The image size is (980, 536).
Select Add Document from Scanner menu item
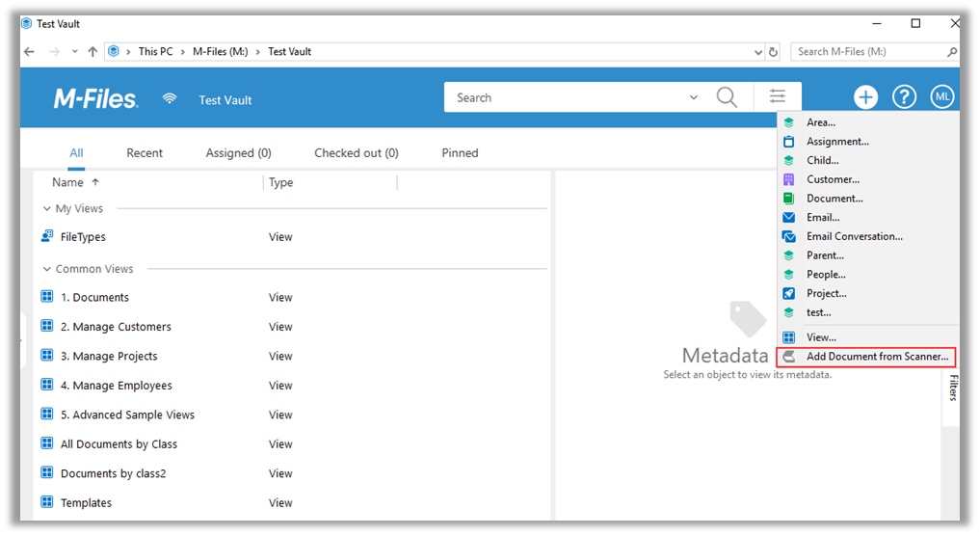coord(876,357)
